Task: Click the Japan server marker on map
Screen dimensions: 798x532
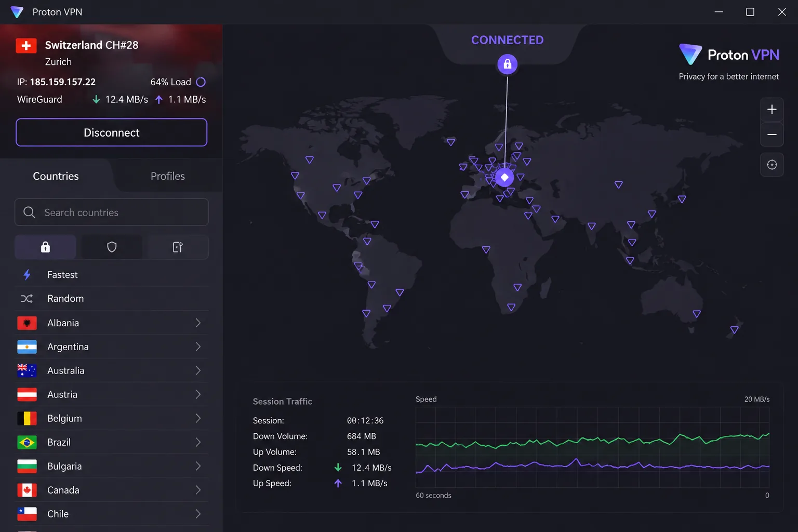Action: pos(682,199)
